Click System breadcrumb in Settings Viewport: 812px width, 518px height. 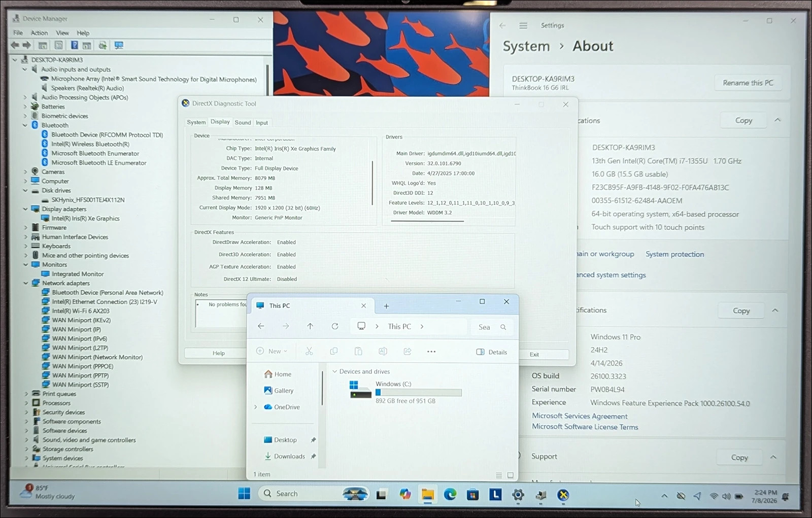click(x=526, y=46)
